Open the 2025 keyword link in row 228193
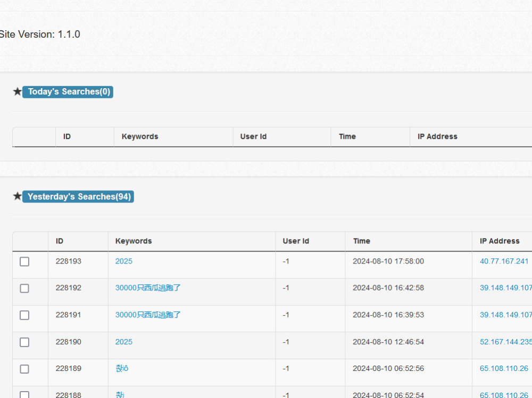This screenshot has height=398, width=532. pyautogui.click(x=123, y=261)
